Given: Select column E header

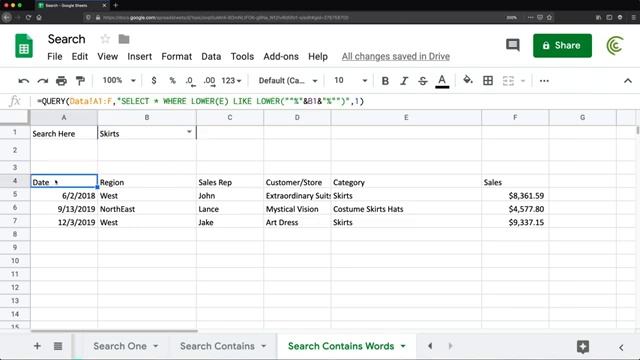Looking at the screenshot, I should point(406,118).
